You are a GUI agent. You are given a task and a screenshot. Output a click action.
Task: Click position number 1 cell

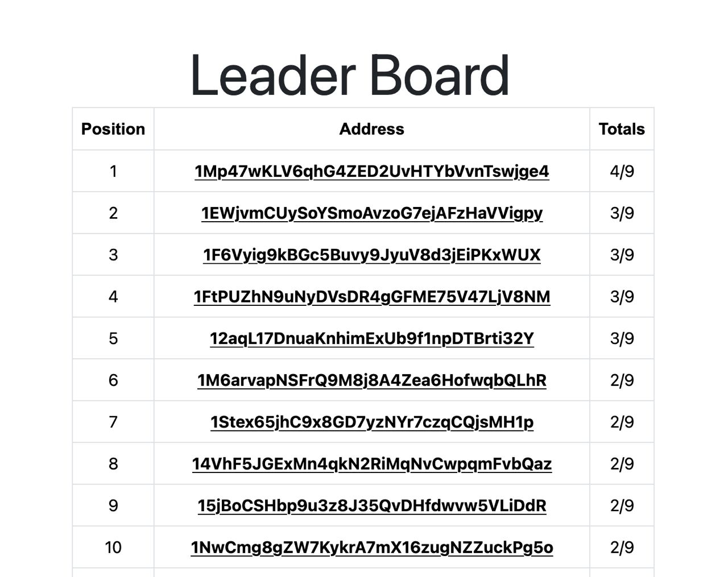tap(113, 171)
